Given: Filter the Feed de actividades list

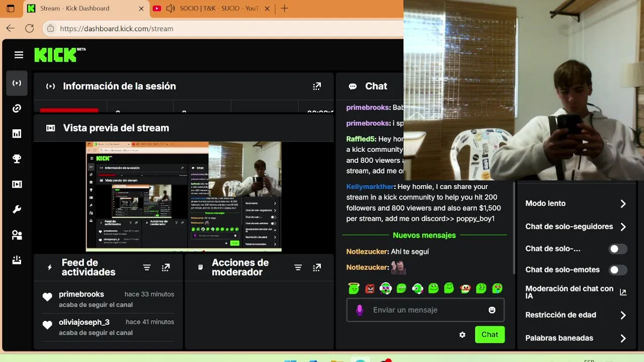Looking at the screenshot, I should pyautogui.click(x=146, y=267).
